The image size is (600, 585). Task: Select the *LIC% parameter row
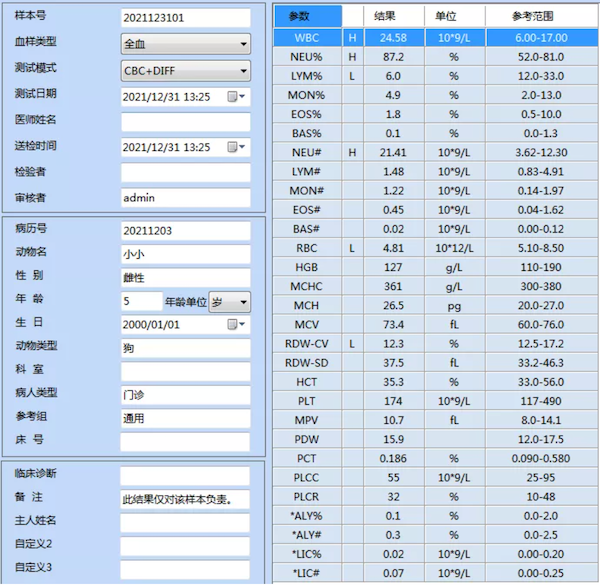435,554
